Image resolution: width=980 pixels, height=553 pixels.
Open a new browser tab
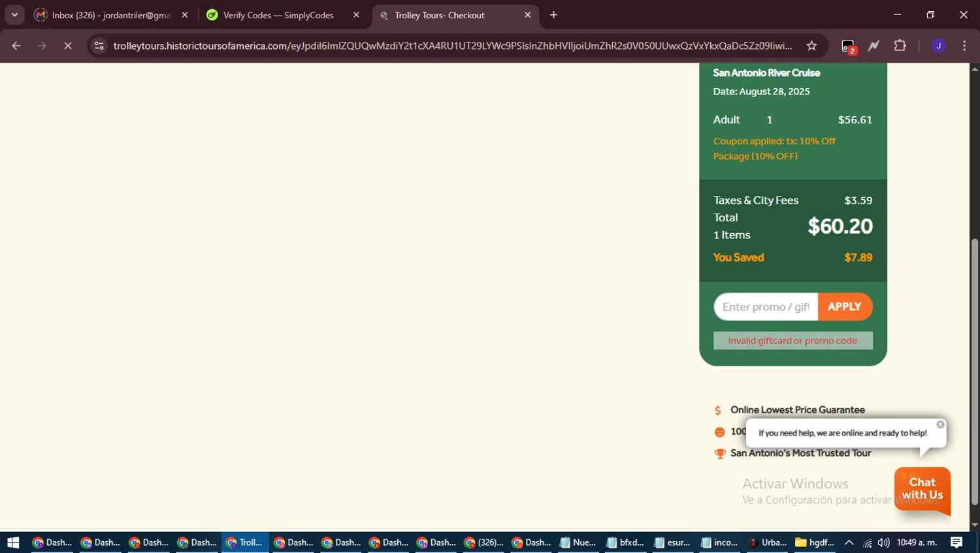(x=554, y=15)
